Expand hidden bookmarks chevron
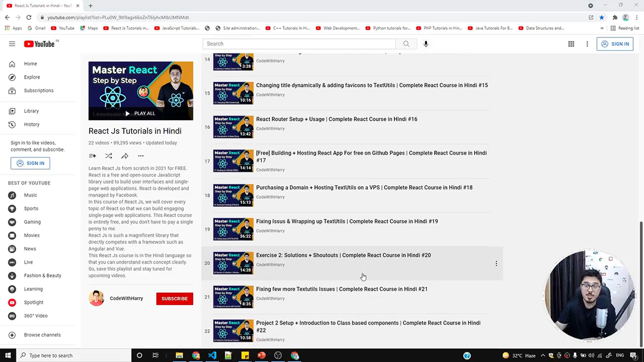Screen dimensions: 644x362 [x=602, y=28]
